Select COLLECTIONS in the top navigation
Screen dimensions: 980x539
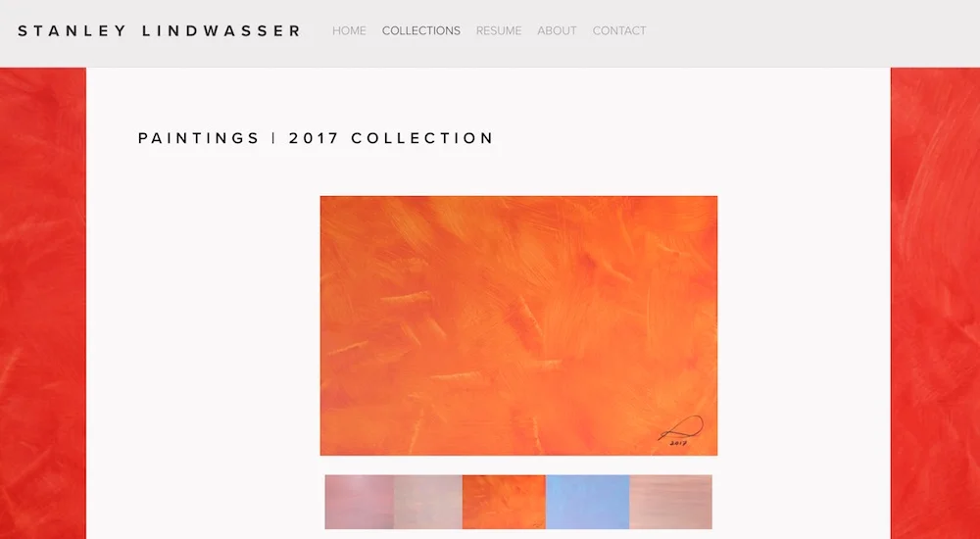click(421, 30)
